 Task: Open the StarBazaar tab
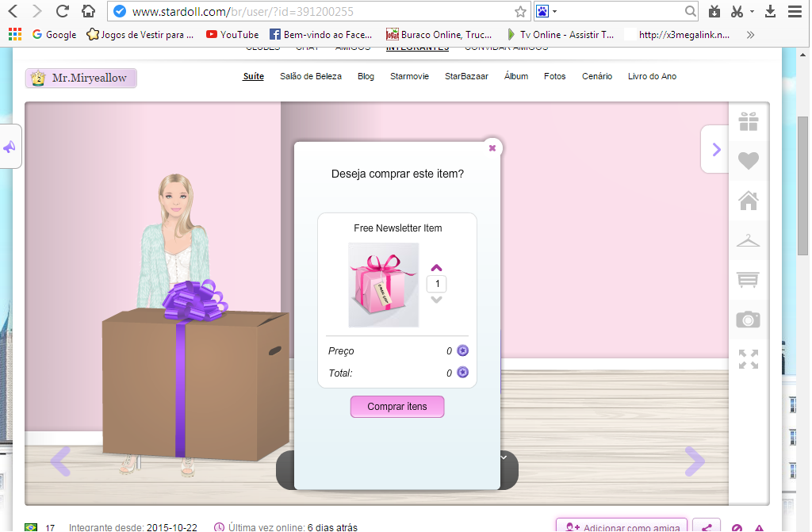466,76
